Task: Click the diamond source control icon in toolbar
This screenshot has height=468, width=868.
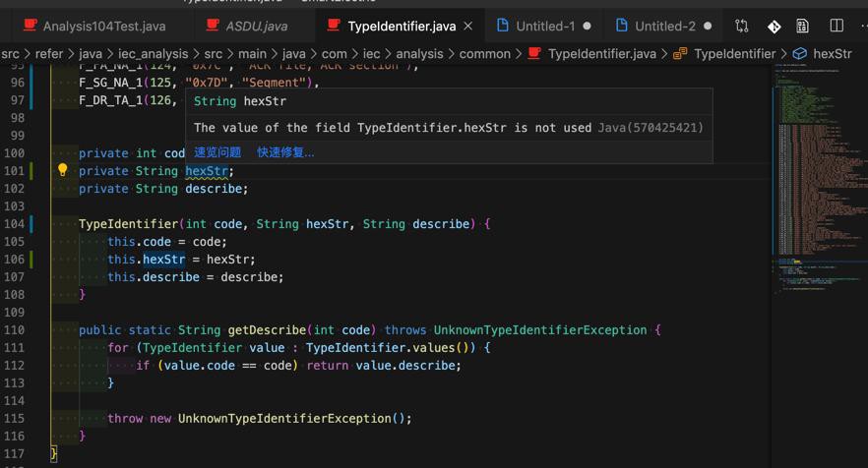Action: click(x=774, y=26)
